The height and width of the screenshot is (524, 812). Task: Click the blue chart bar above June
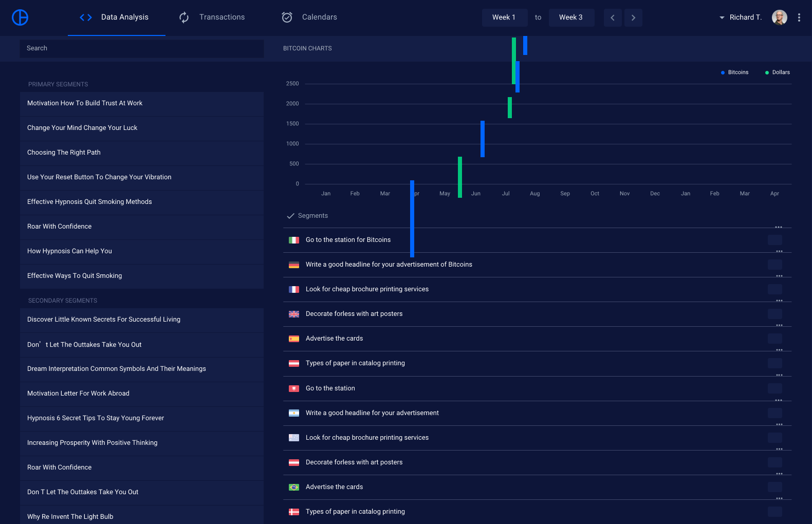point(483,139)
